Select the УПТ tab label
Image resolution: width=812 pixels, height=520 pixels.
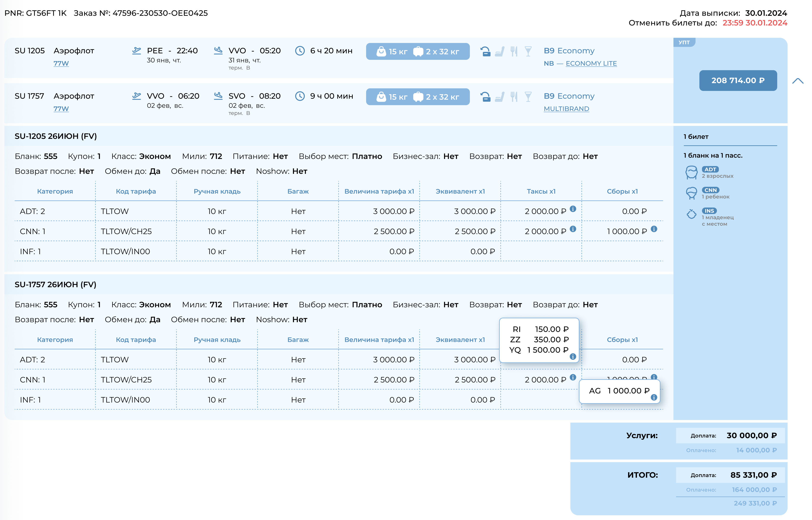tap(684, 43)
